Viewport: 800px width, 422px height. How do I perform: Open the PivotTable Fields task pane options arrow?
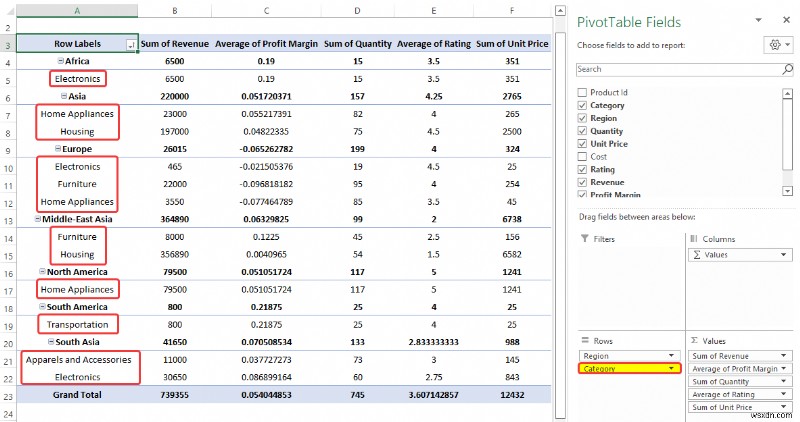coord(759,20)
